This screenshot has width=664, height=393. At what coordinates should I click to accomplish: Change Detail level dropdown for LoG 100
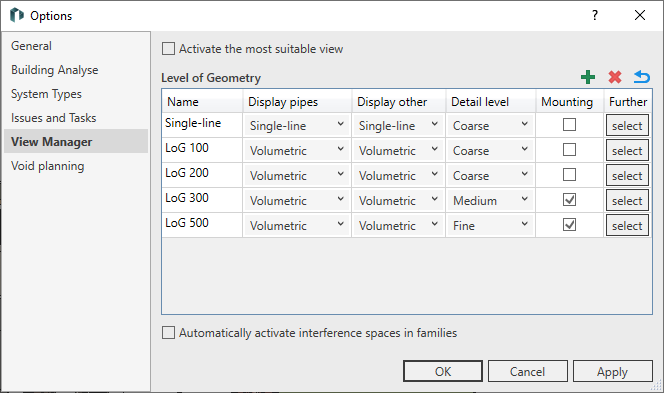490,150
